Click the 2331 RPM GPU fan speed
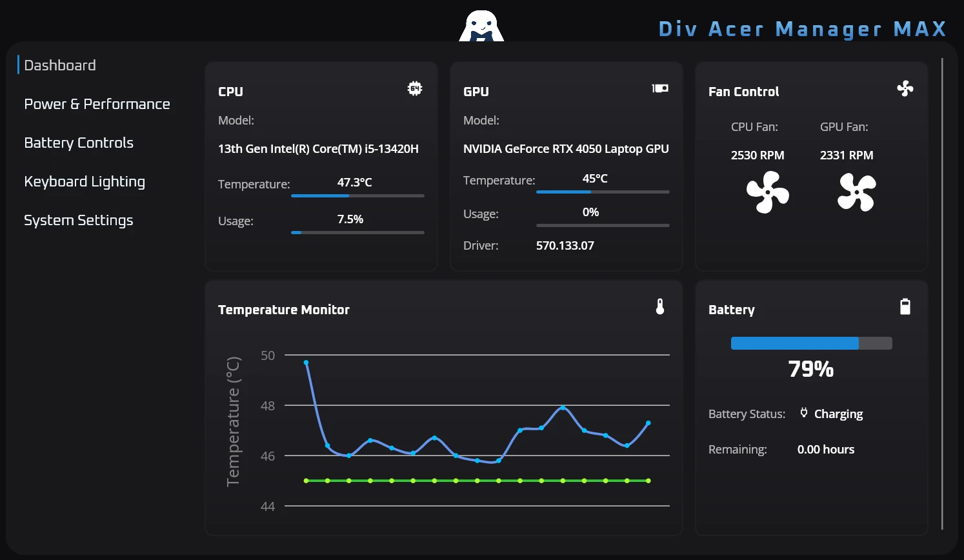The width and height of the screenshot is (964, 560). (x=847, y=155)
